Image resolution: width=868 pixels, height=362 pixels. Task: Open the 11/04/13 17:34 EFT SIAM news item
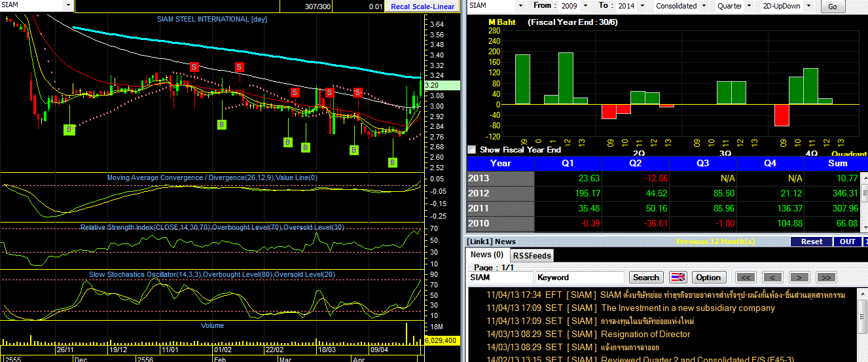pos(666,295)
